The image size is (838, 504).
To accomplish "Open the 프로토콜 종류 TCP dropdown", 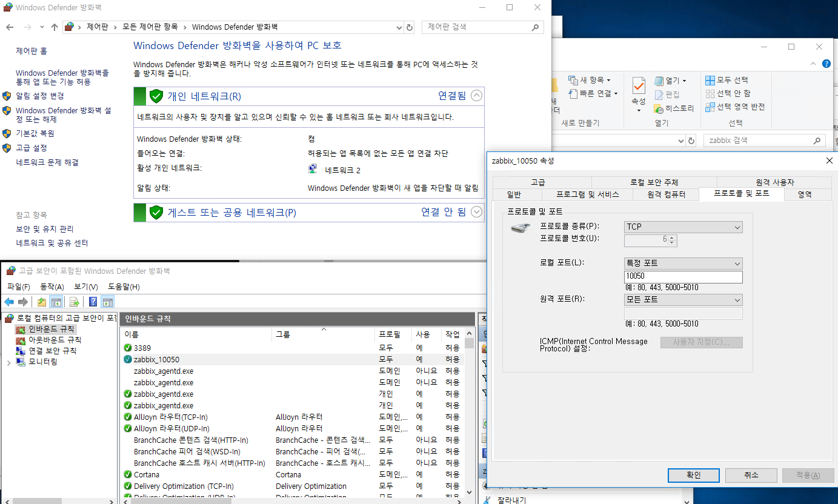I will click(683, 227).
